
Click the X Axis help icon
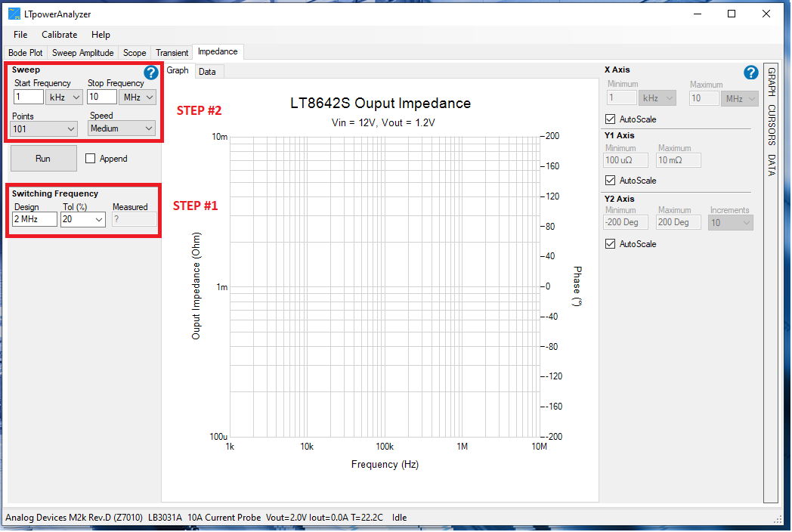[x=750, y=73]
